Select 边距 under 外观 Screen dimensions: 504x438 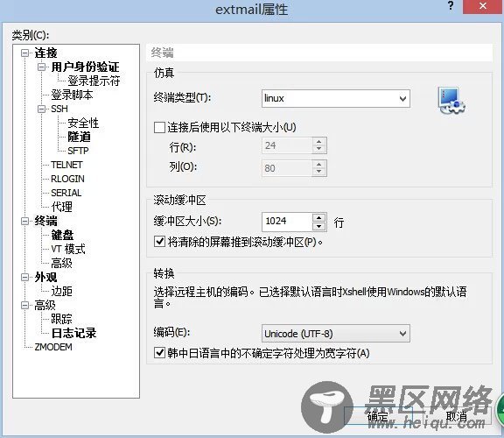pyautogui.click(x=62, y=291)
